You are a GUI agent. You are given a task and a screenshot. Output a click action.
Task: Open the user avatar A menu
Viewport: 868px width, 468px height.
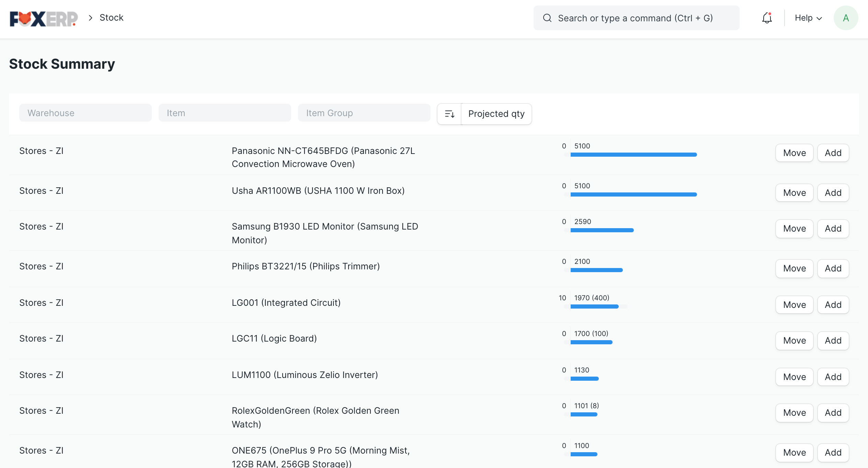pyautogui.click(x=846, y=18)
